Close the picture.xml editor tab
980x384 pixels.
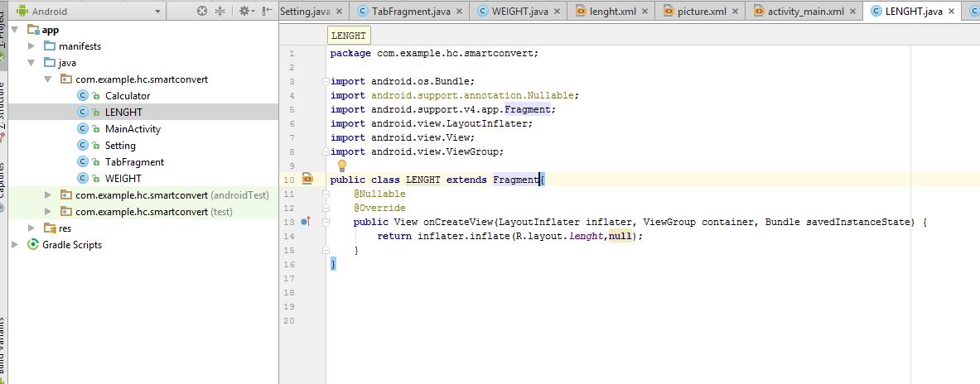(732, 12)
